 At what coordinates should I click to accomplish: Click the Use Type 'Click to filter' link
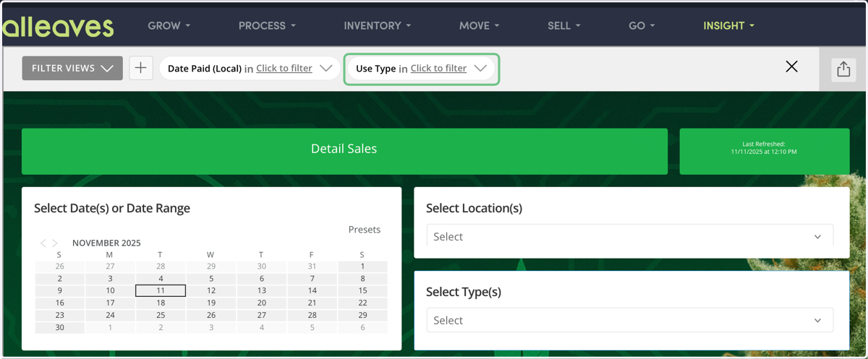(438, 69)
